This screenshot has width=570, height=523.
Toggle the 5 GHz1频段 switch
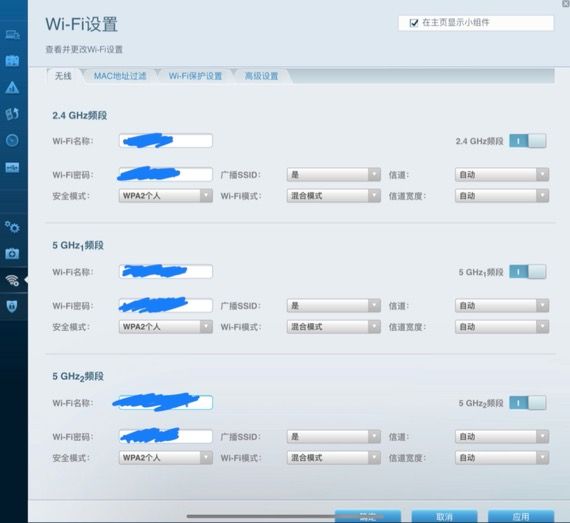pos(527,271)
